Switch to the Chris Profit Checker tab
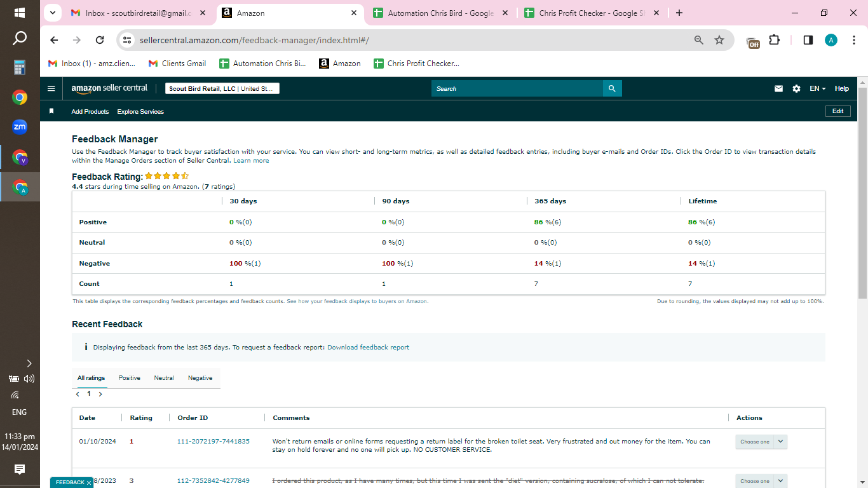 (592, 13)
